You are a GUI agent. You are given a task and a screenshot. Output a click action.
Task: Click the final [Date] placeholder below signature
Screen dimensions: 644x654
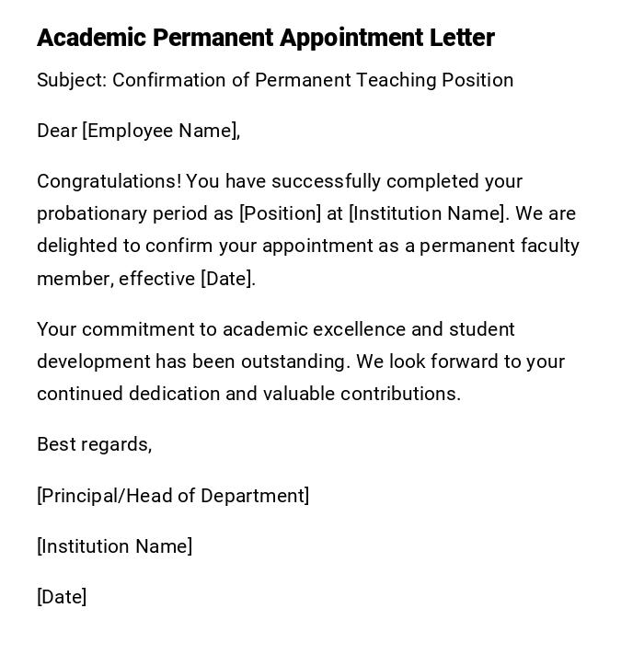pyautogui.click(x=62, y=597)
